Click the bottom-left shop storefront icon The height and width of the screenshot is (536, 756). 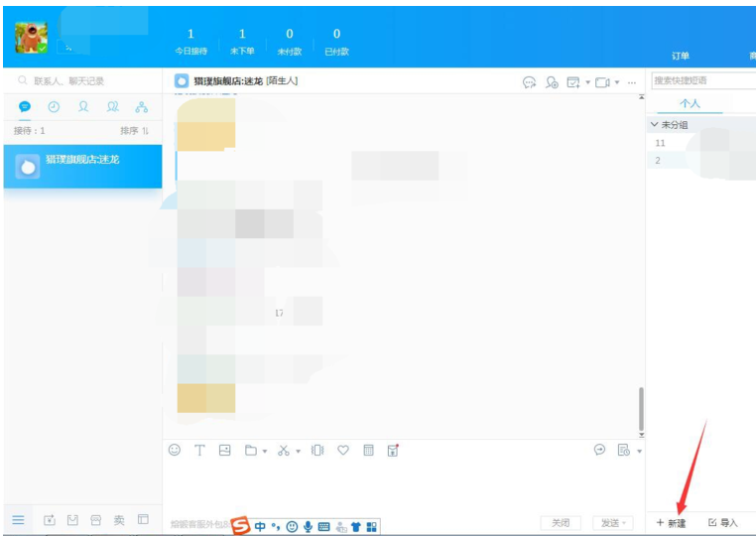tap(96, 519)
